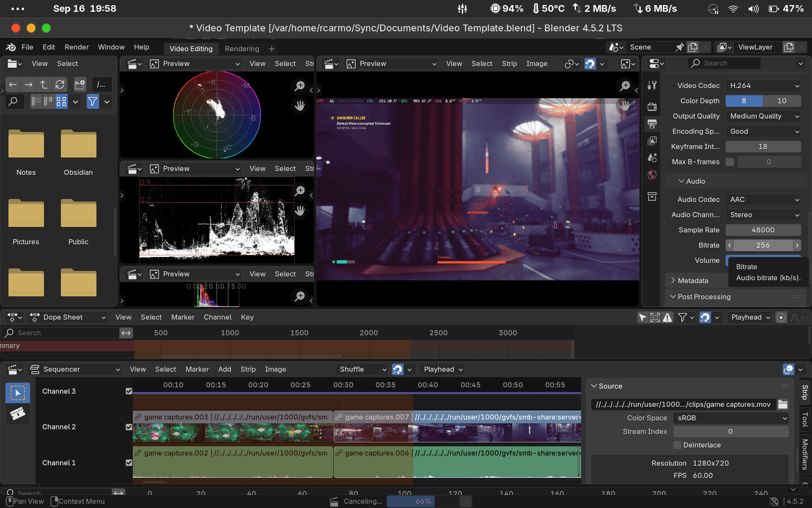812x508 pixels.
Task: Toggle Channel 3 checkbox
Action: point(129,391)
